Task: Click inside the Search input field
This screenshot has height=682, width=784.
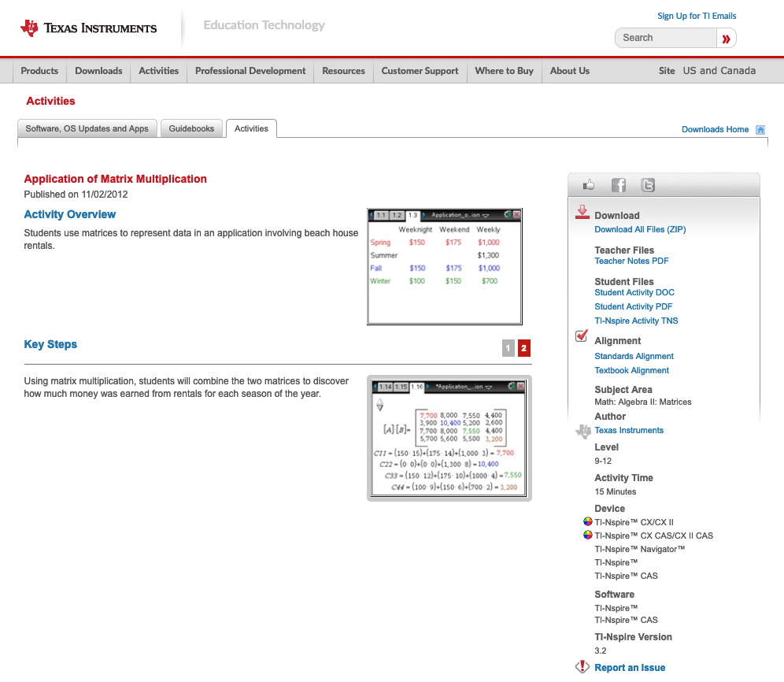Action: click(665, 38)
